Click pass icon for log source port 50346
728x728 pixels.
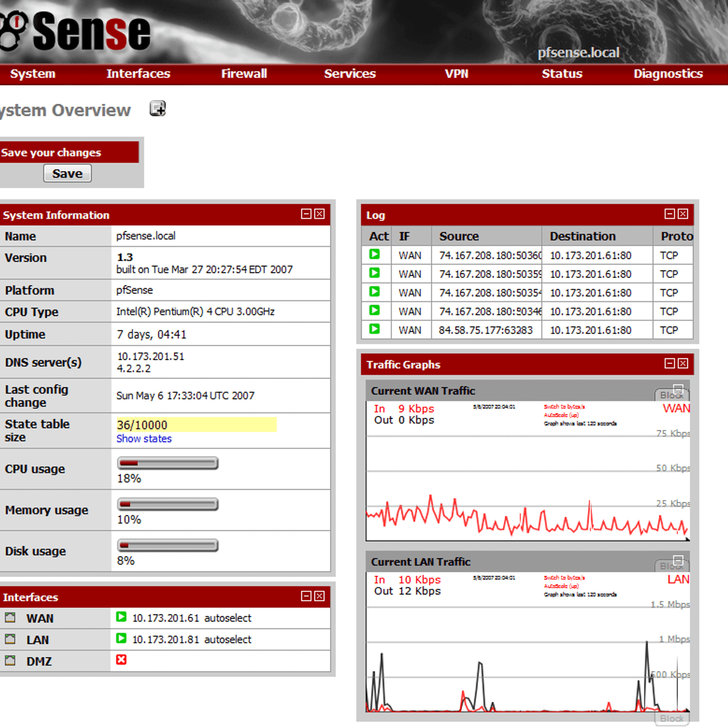(374, 310)
